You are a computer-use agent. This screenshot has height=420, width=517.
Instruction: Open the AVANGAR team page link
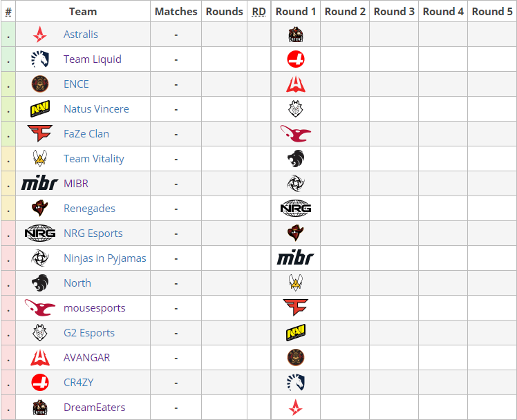click(x=87, y=358)
